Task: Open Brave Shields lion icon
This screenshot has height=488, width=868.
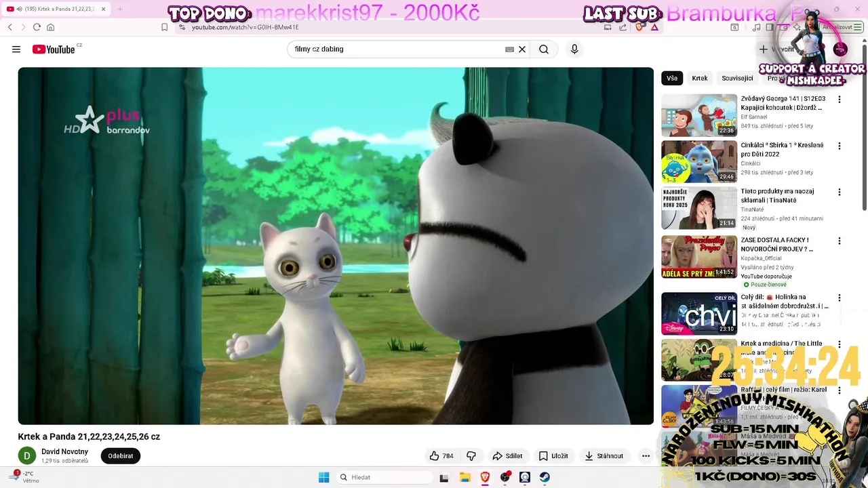Action: tap(639, 27)
